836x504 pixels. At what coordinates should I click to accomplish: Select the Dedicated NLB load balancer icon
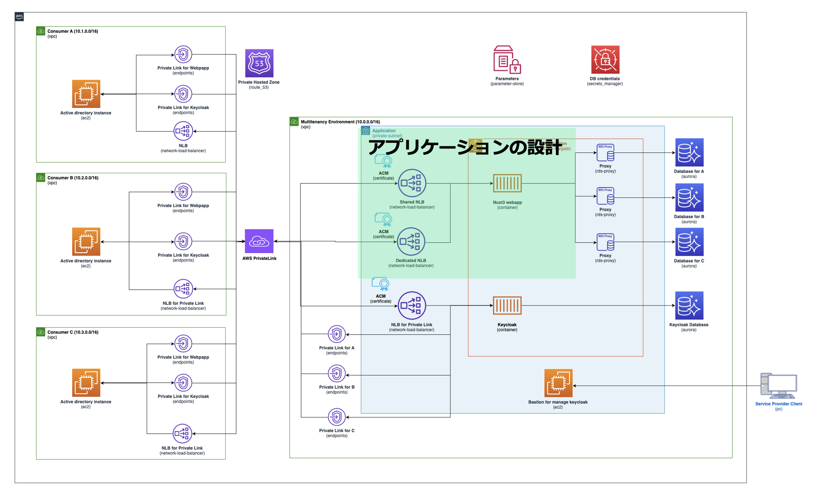[x=411, y=242]
